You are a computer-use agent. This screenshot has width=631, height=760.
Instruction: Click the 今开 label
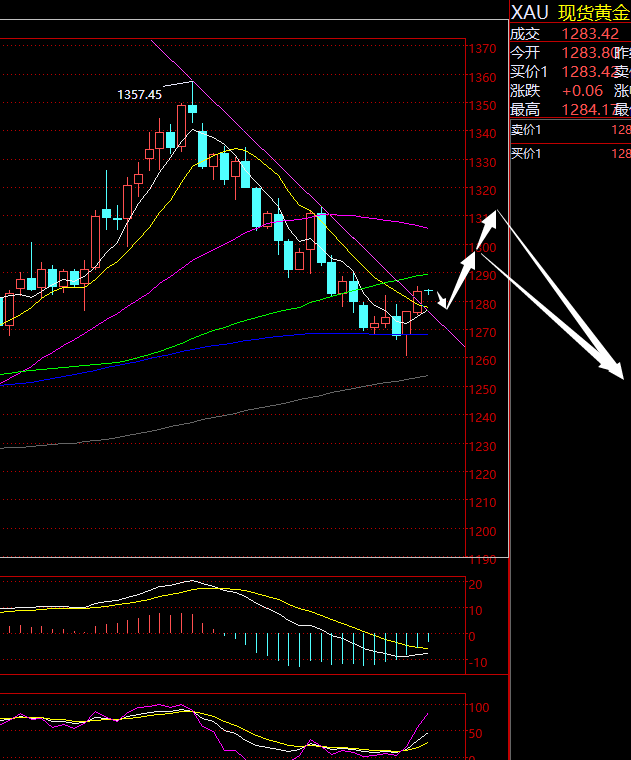click(525, 52)
